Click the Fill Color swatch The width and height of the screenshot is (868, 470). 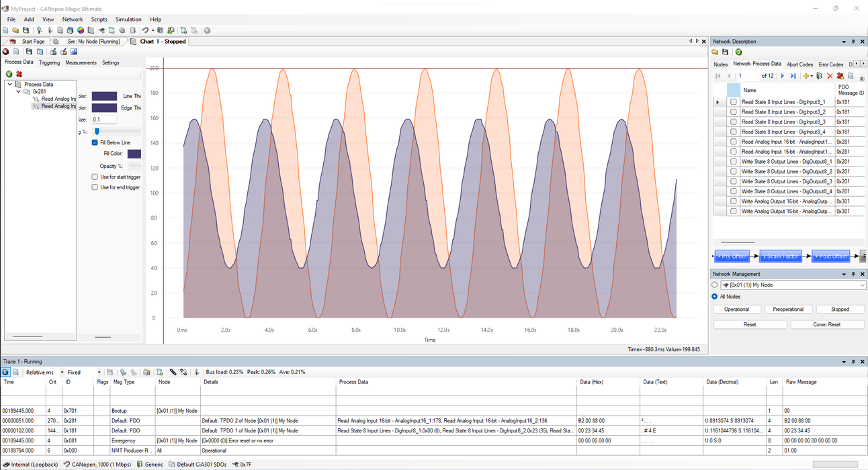tap(134, 154)
